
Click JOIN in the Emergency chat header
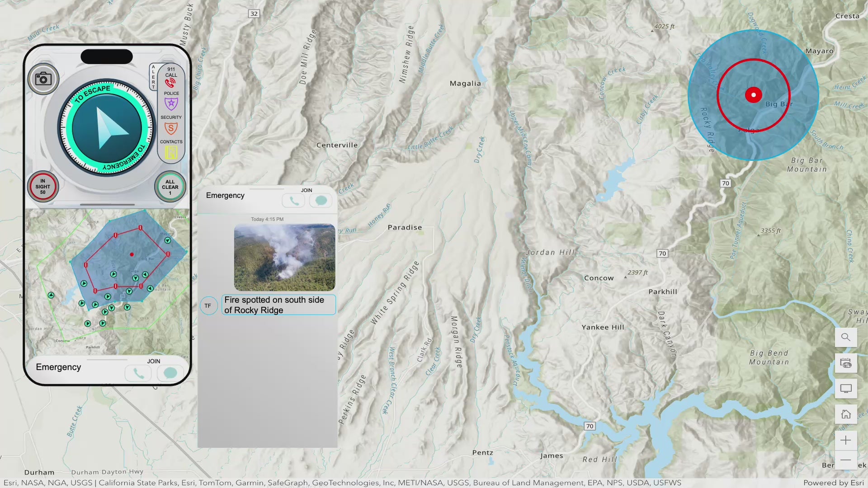307,190
